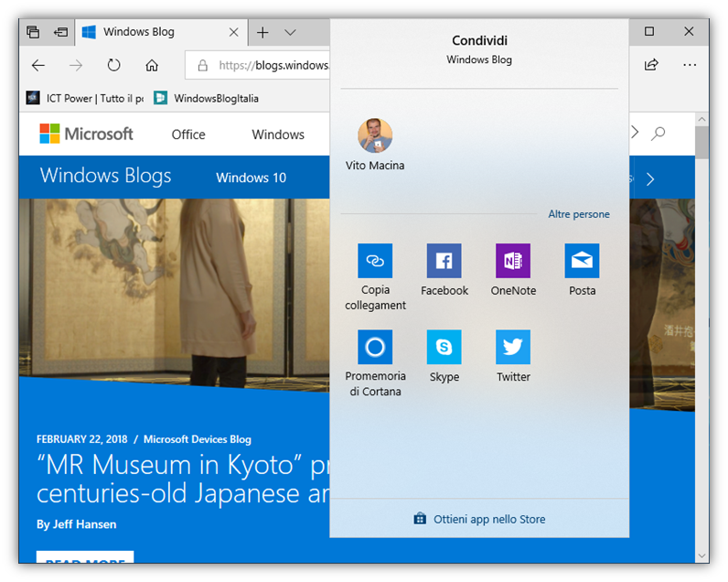Image resolution: width=728 pixels, height=582 pixels.
Task: Switch to the Windows Blog tab
Action: click(x=146, y=32)
